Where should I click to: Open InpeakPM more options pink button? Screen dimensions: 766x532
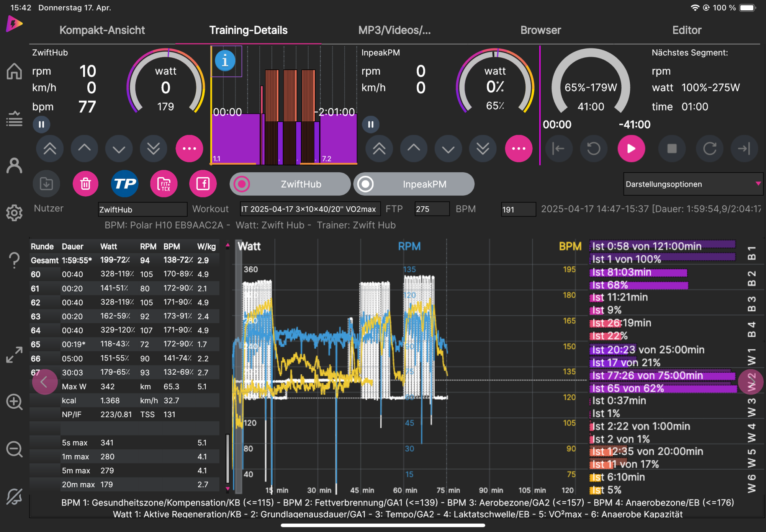519,149
